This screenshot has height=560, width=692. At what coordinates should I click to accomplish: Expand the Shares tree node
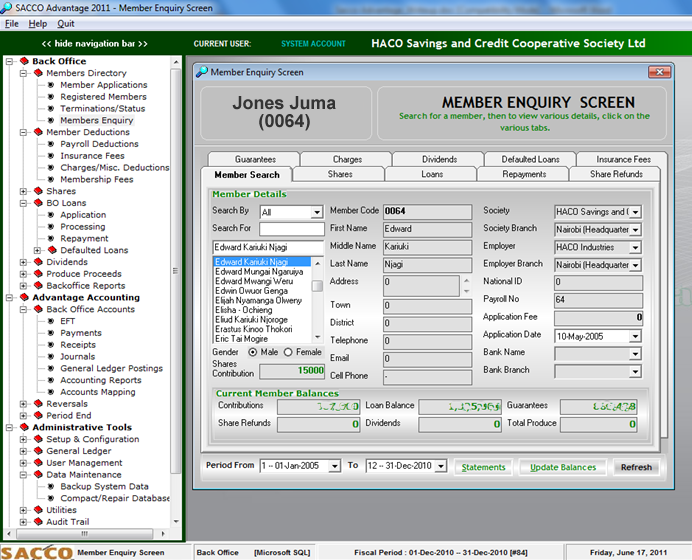pos(23,191)
